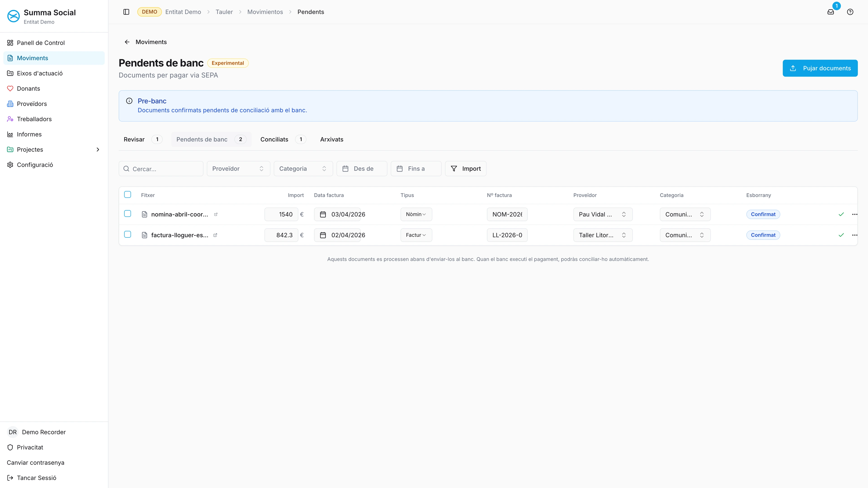This screenshot has width=868, height=488.
Task: Click the back arrow next to Moviments
Action: [x=127, y=42]
